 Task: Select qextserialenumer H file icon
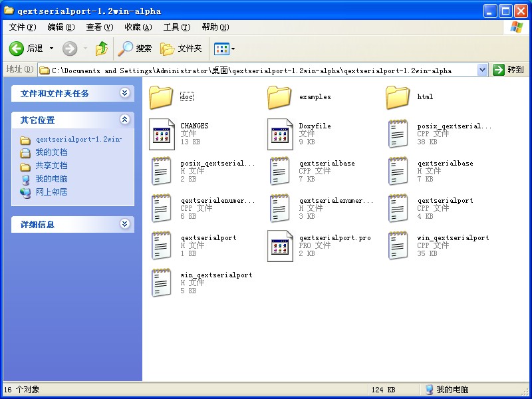[279, 208]
